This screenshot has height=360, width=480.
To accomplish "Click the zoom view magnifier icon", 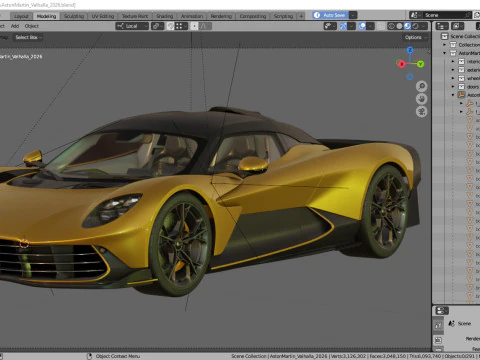I will (x=422, y=86).
